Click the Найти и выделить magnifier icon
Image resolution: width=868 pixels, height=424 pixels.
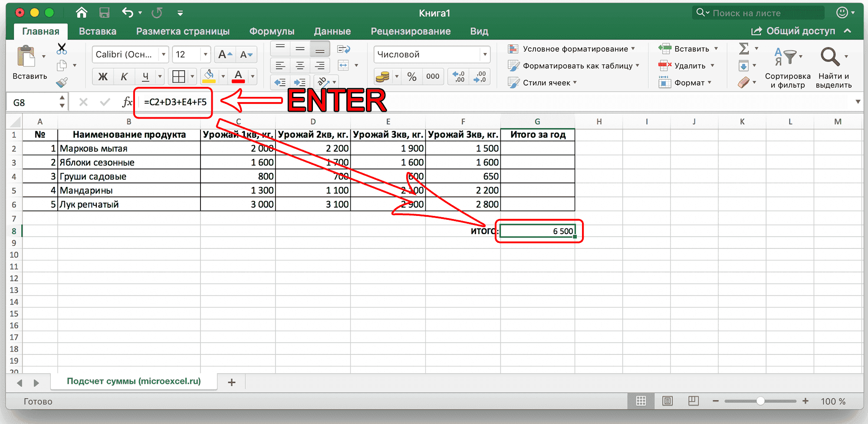point(831,56)
